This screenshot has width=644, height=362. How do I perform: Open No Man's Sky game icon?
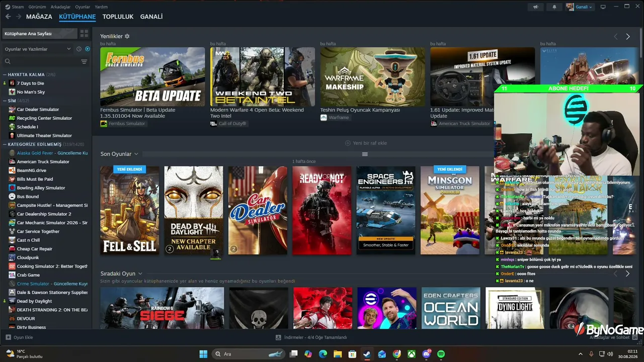(x=12, y=92)
